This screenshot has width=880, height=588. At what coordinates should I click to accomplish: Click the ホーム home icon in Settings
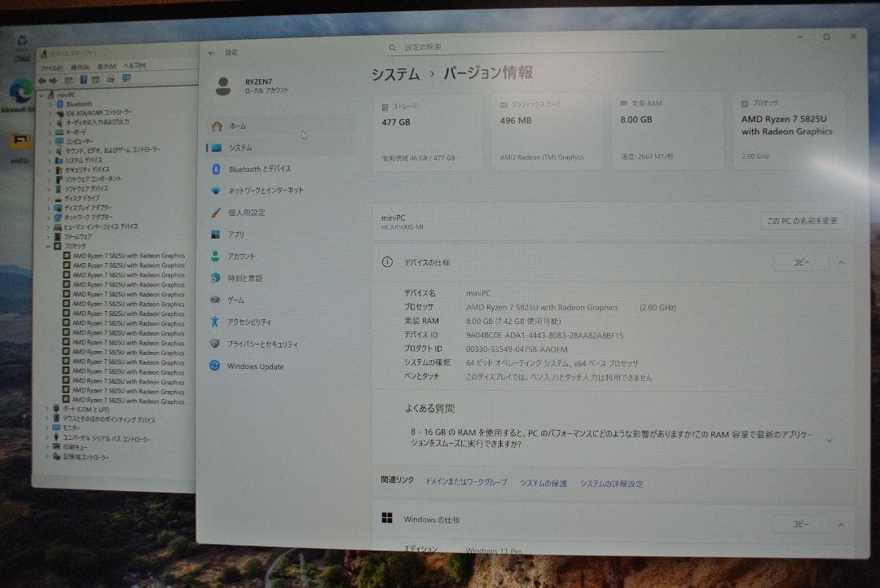pos(214,126)
